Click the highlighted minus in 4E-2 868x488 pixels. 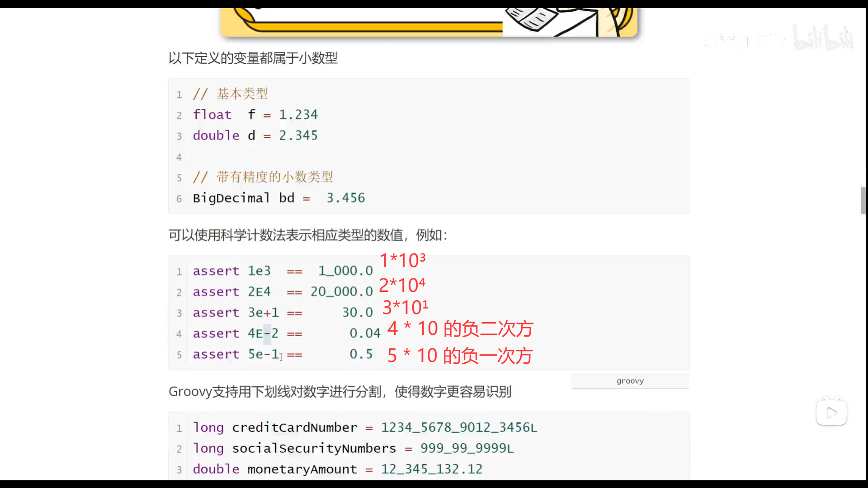click(x=267, y=333)
